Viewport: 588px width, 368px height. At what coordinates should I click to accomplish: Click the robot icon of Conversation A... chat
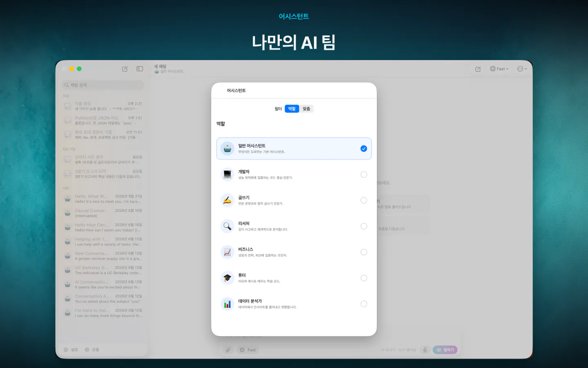click(68, 299)
